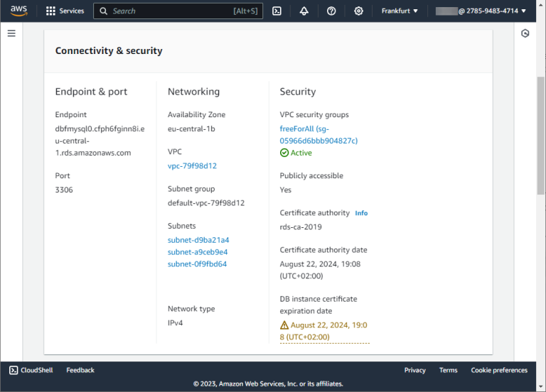Viewport: 546px width, 392px height.
Task: Open the notifications bell
Action: pos(304,11)
